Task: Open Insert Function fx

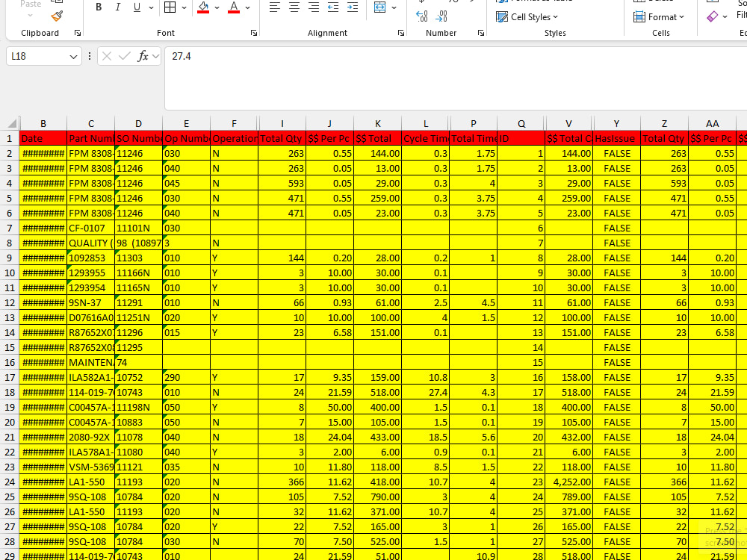Action: pos(143,56)
